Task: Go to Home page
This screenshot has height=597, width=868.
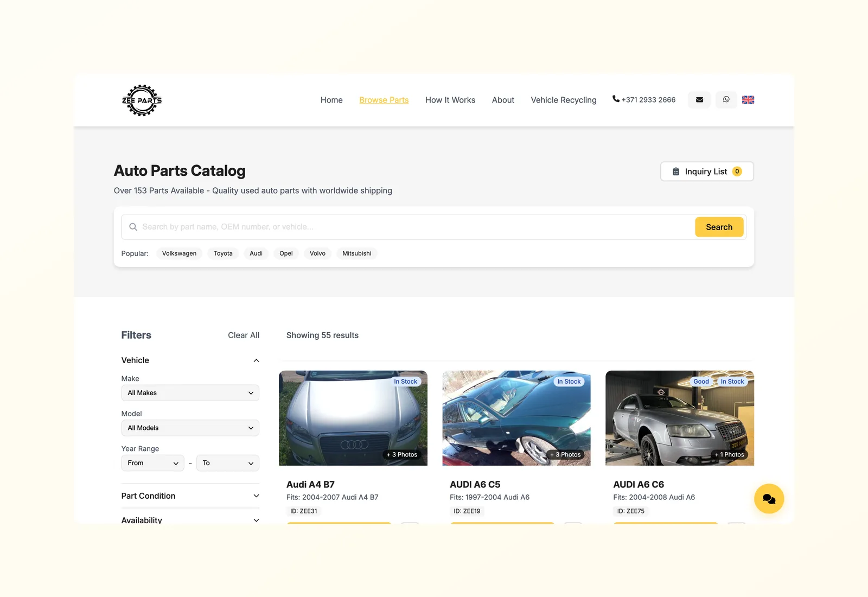Action: (x=331, y=100)
